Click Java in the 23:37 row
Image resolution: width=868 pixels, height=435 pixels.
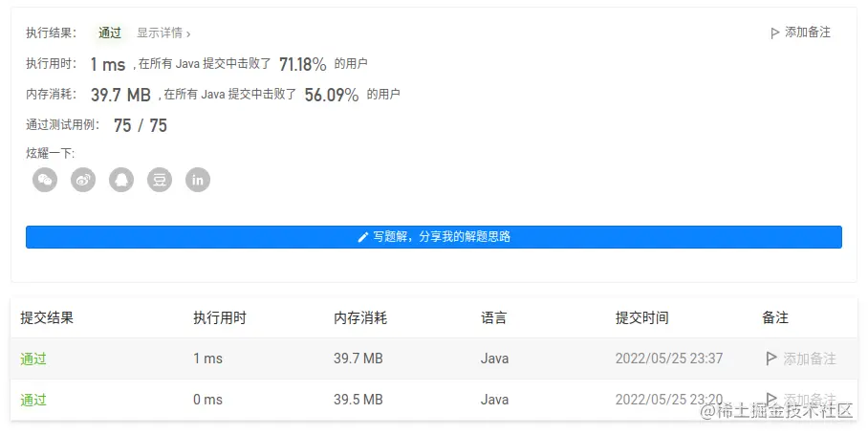coord(494,359)
